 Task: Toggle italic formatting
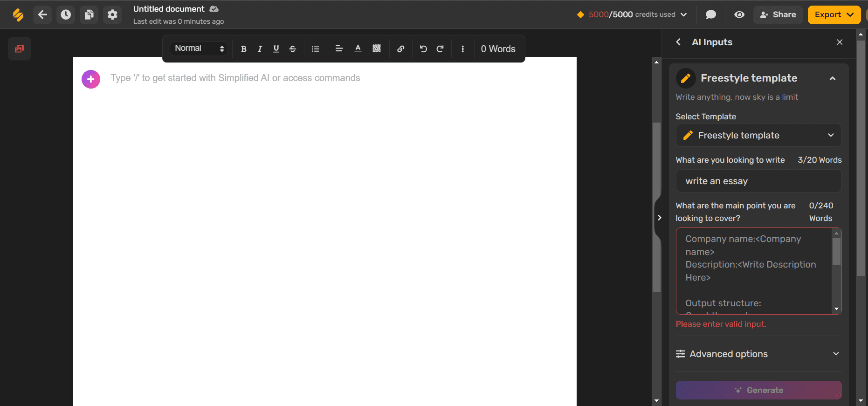(260, 49)
